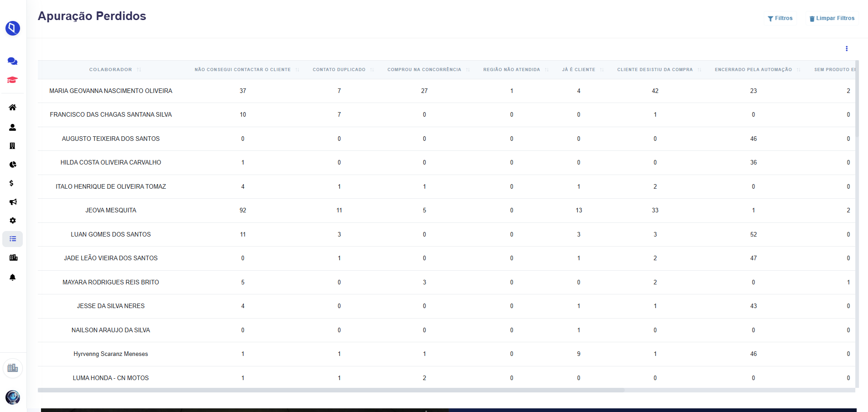The image size is (868, 412).
Task: Select HILDA COSTA OLIVEIRA CARVALHO name
Action: pos(111,163)
